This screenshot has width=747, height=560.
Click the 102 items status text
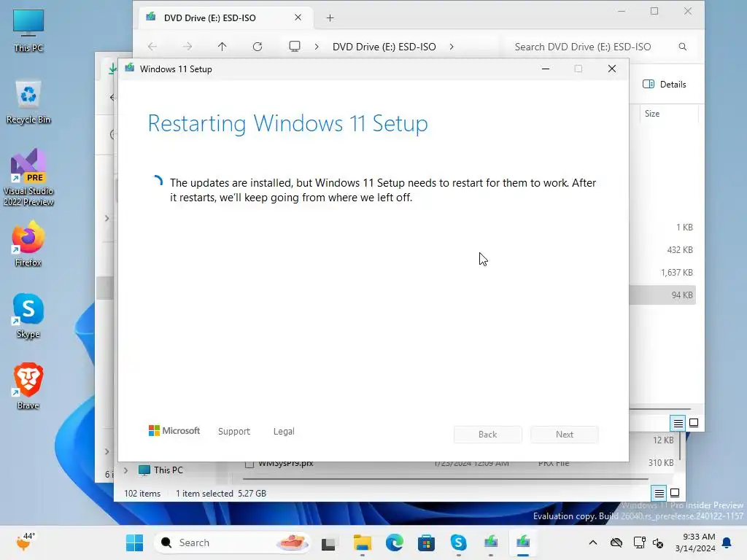142,494
